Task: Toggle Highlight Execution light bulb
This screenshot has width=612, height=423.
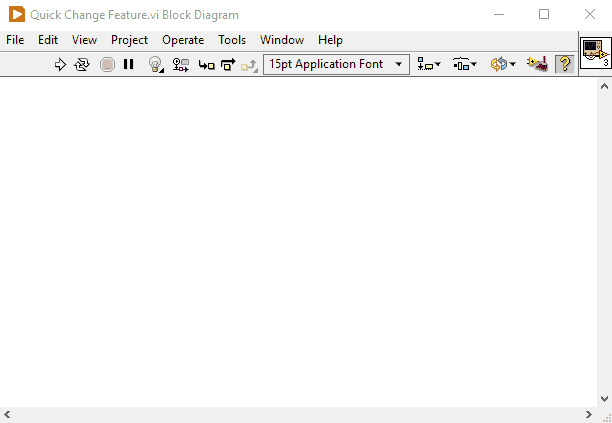Action: 156,64
